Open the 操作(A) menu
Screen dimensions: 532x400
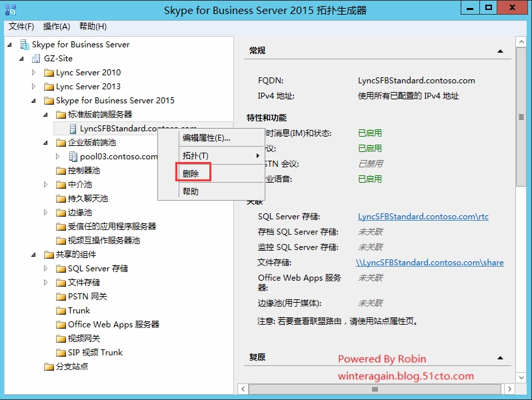tap(57, 27)
